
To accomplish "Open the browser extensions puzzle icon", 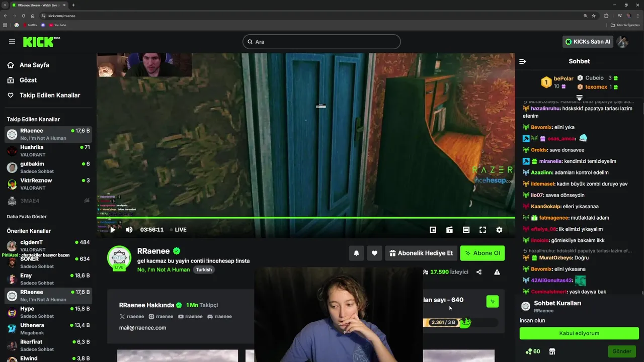I will click(606, 16).
